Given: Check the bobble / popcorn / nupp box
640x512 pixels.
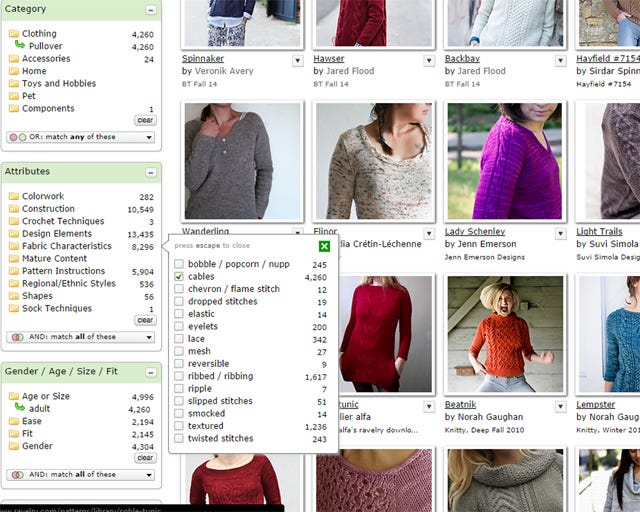Looking at the screenshot, I should coord(179,264).
